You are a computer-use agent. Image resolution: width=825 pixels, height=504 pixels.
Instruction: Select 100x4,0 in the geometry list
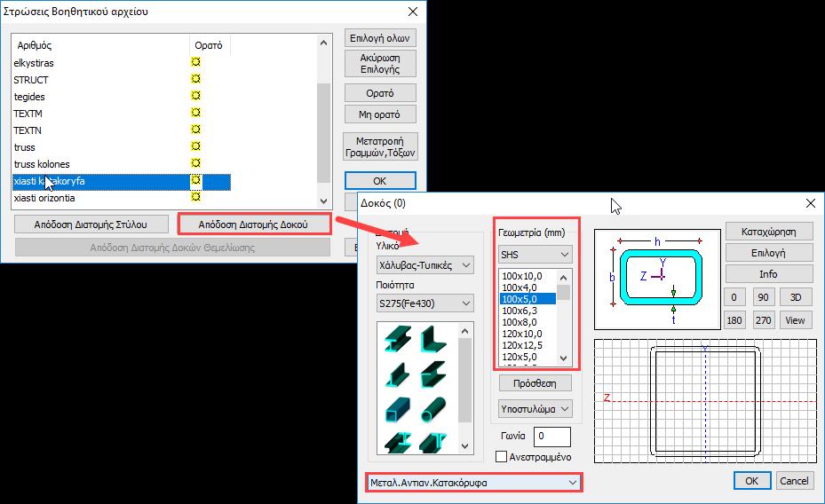point(528,287)
